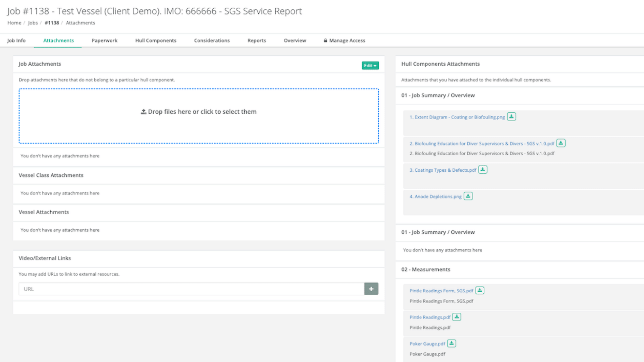Image resolution: width=644 pixels, height=362 pixels.
Task: Download Poker Gauge pdf file
Action: click(451, 343)
